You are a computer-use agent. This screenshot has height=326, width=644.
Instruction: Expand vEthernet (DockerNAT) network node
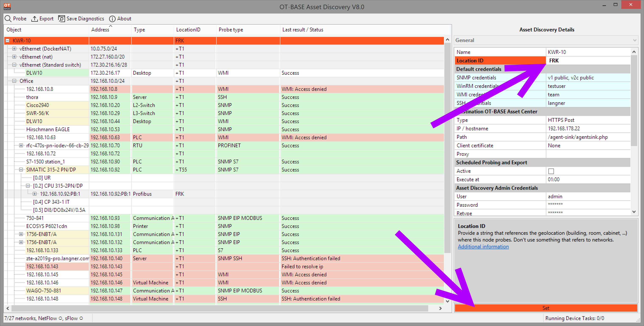(x=14, y=49)
